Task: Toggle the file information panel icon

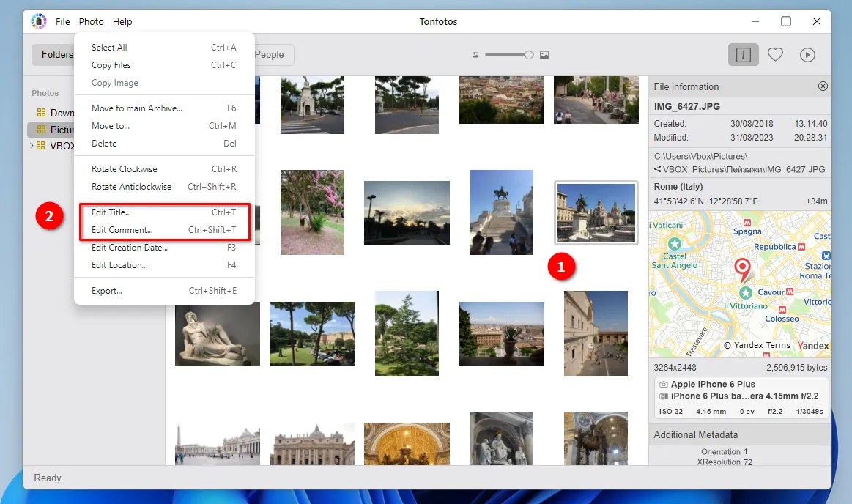Action: click(744, 54)
